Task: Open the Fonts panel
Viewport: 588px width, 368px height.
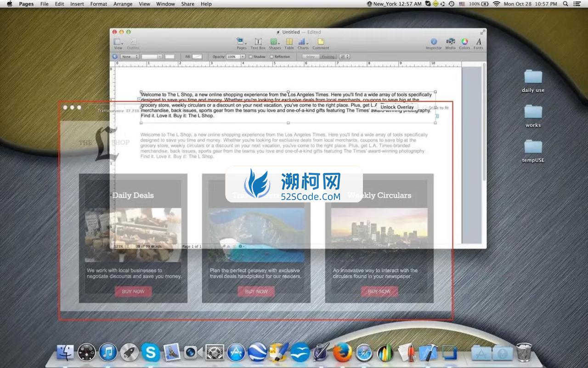Action: (x=478, y=43)
